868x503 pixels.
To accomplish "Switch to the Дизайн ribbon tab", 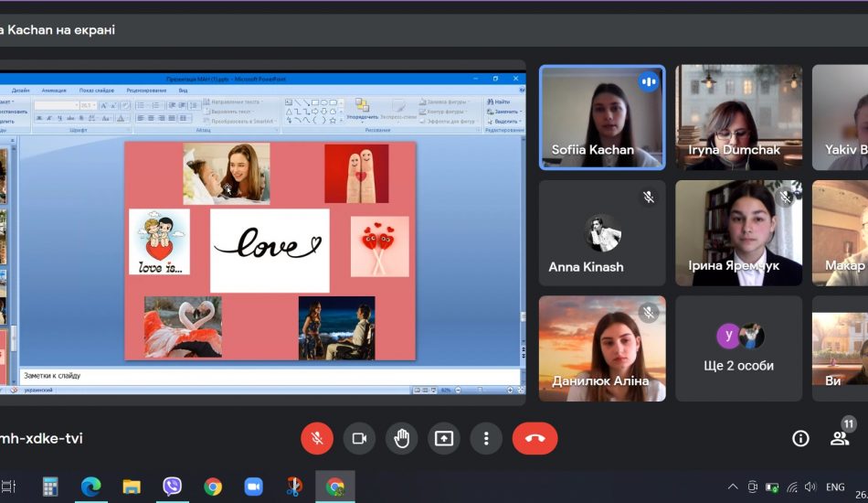I will 21,91.
